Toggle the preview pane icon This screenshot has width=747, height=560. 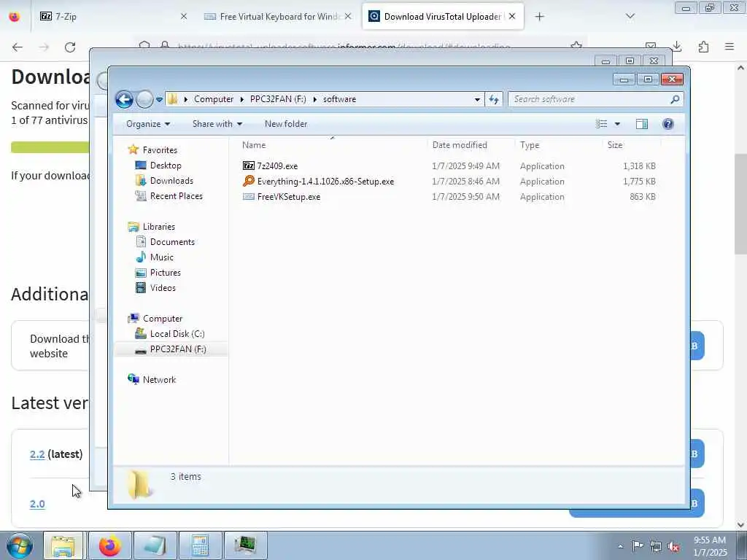(642, 124)
